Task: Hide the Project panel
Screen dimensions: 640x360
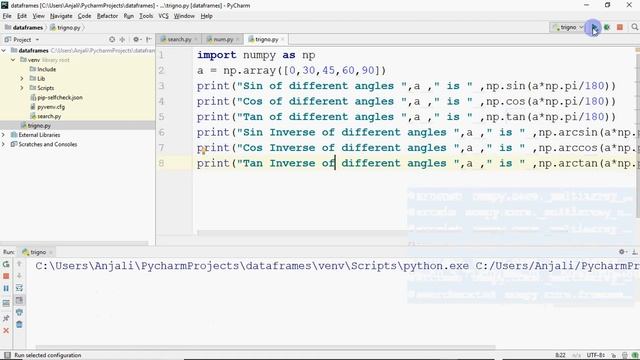Action: 149,40
